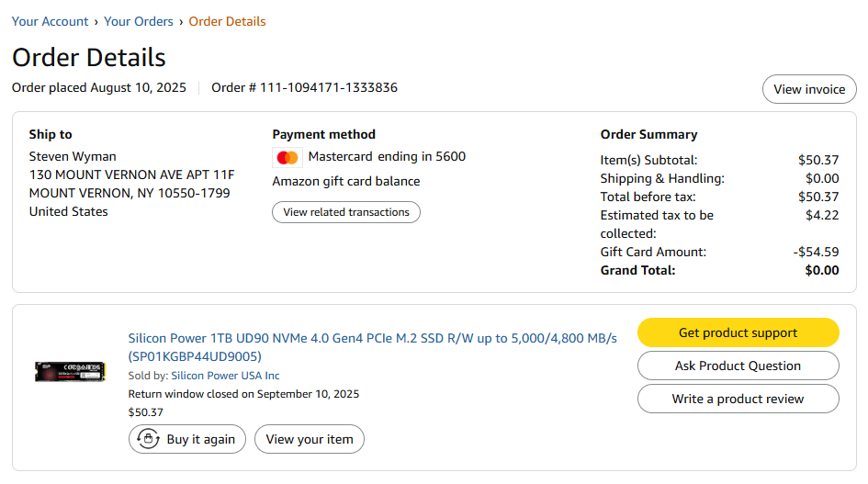Click the order number text
This screenshot has height=484, width=868.
305,88
